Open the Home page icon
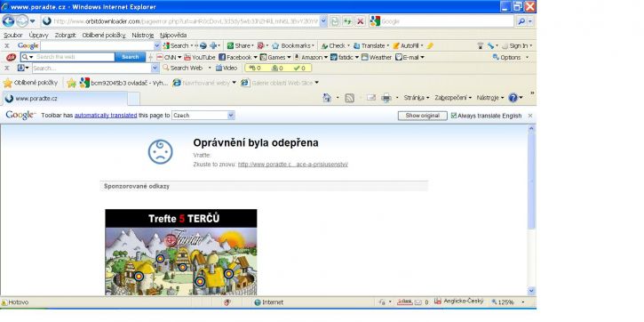 pos(327,98)
